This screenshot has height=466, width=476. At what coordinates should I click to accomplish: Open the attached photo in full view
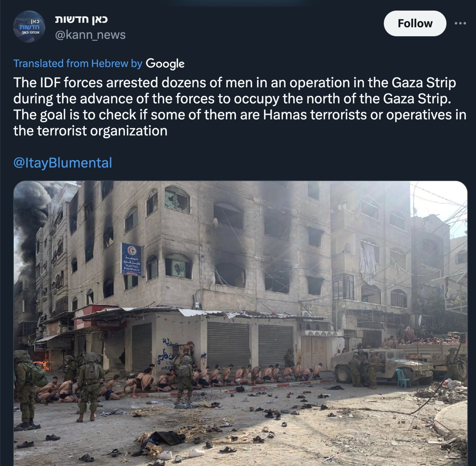(240, 323)
